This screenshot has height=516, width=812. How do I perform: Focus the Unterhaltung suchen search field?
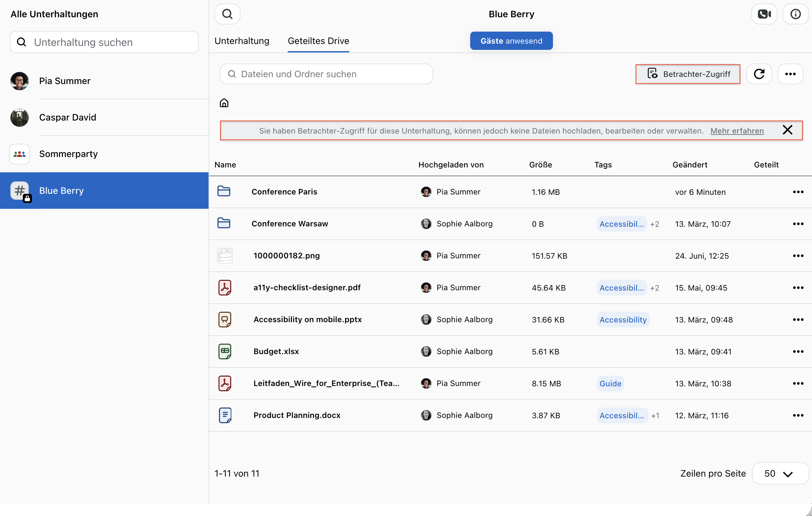pos(104,42)
